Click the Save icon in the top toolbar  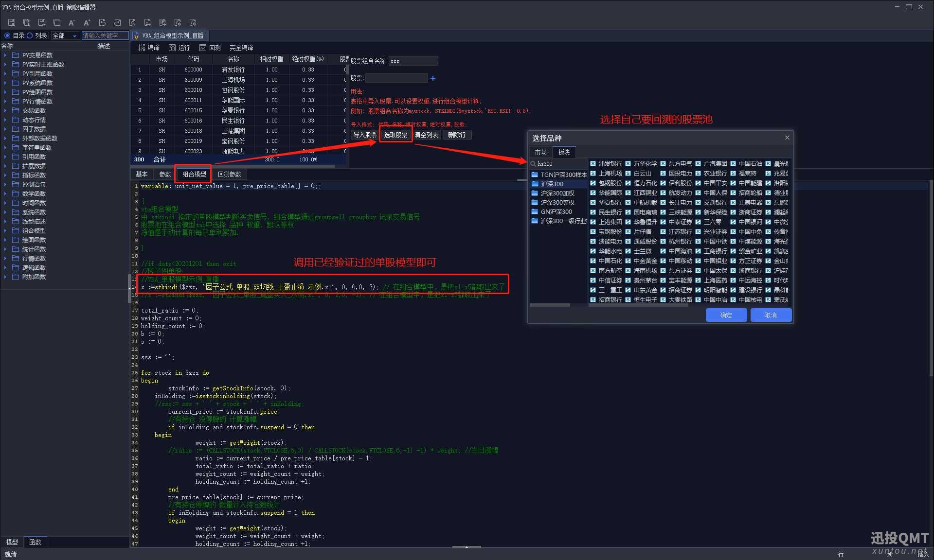12,22
